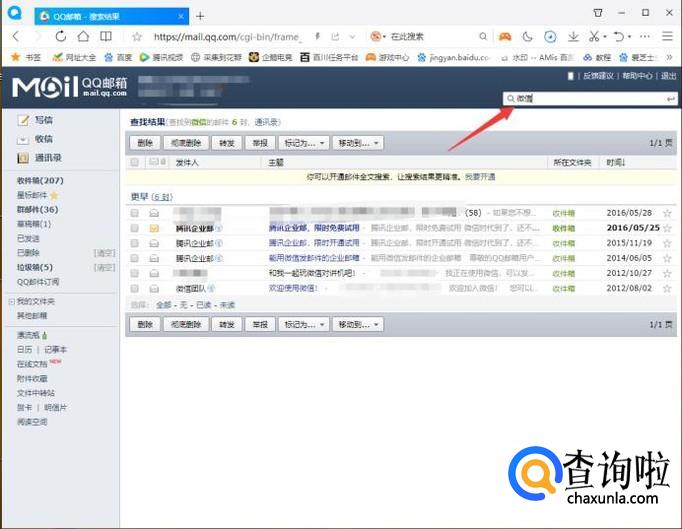Viewport: 682px width, 529px height.
Task: Check the email dated 2016/05/25
Action: (x=134, y=228)
